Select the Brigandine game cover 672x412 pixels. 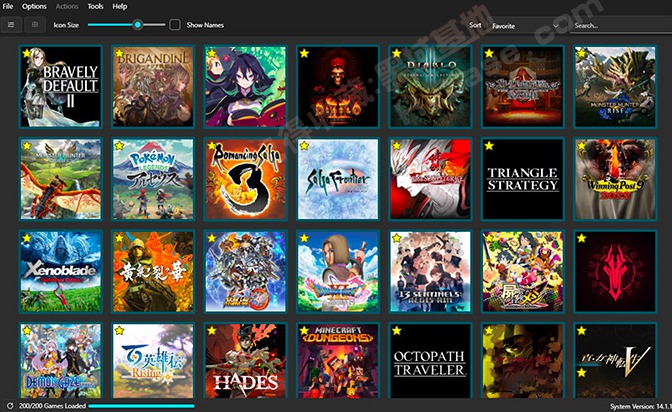153,87
